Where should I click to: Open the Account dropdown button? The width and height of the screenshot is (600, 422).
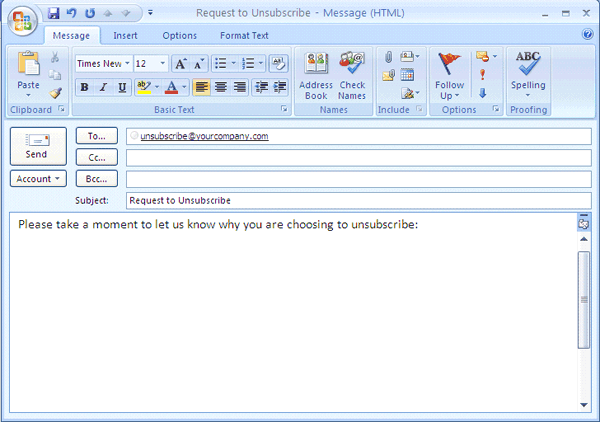coord(38,179)
